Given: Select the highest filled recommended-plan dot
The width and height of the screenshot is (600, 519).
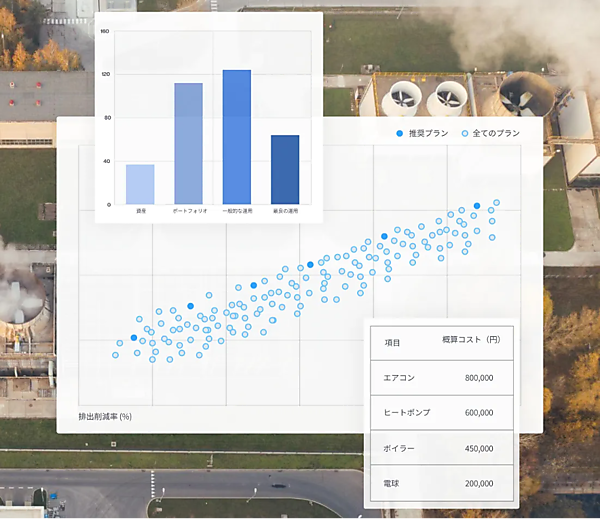Looking at the screenshot, I should click(477, 206).
